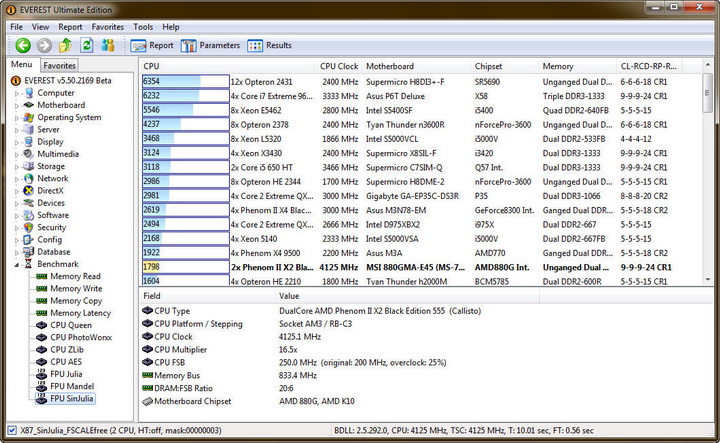Viewport: 720px width, 443px height.
Task: Sort by the Chipset column header
Action: click(x=504, y=66)
